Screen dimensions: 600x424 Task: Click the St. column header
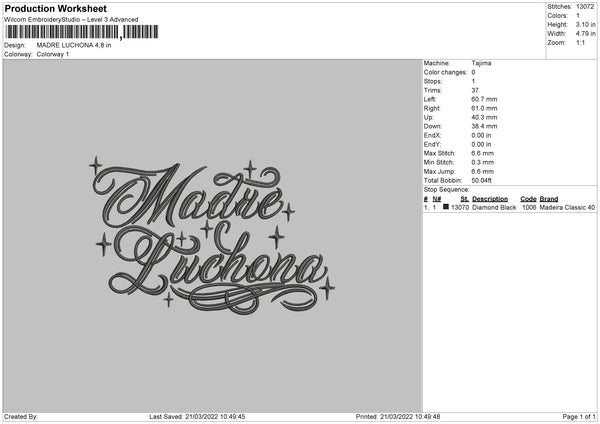pos(465,199)
